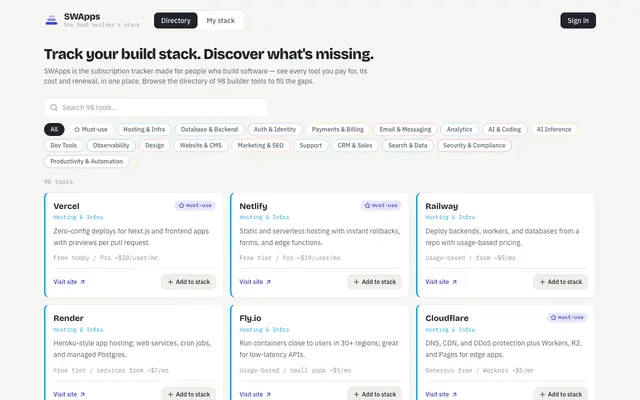Viewport: 640px width, 400px height.
Task: Filter by Analytics category
Action: (x=459, y=129)
